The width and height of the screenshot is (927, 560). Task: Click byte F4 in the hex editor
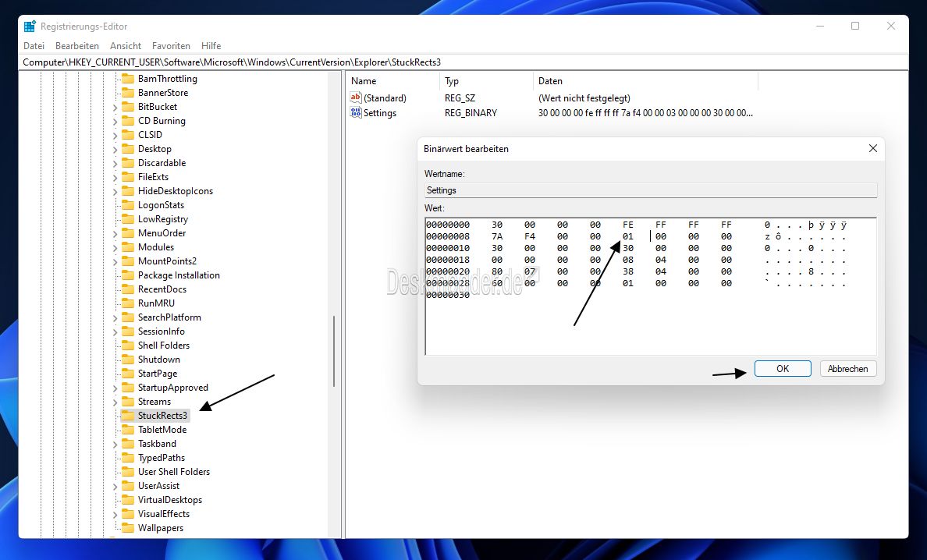pos(530,236)
